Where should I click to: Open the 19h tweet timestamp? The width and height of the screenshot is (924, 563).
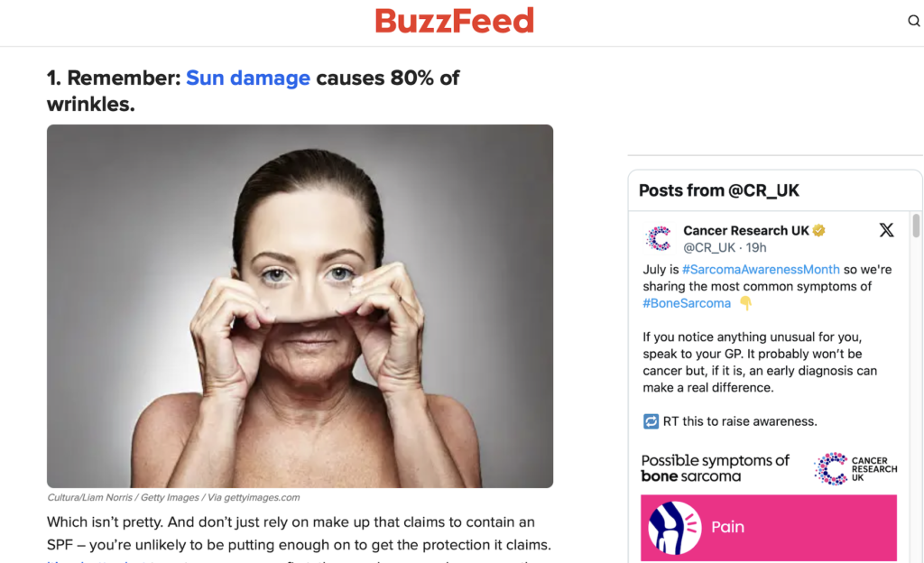coord(756,247)
